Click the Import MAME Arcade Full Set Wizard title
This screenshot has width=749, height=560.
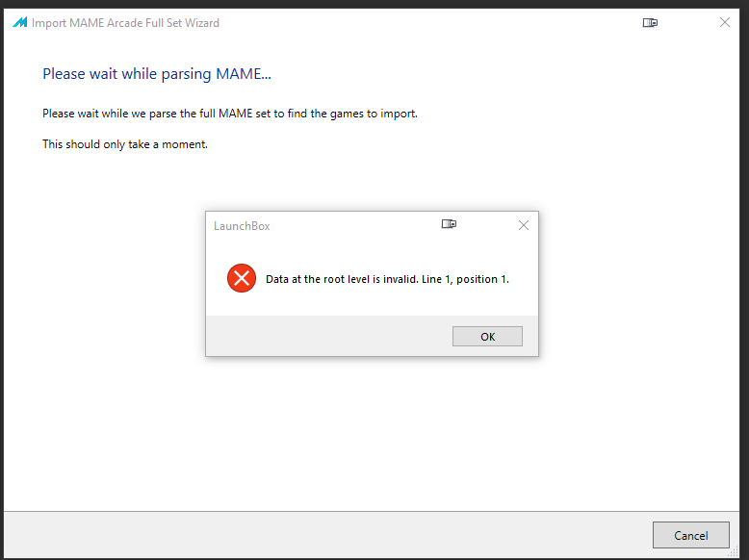pyautogui.click(x=125, y=23)
